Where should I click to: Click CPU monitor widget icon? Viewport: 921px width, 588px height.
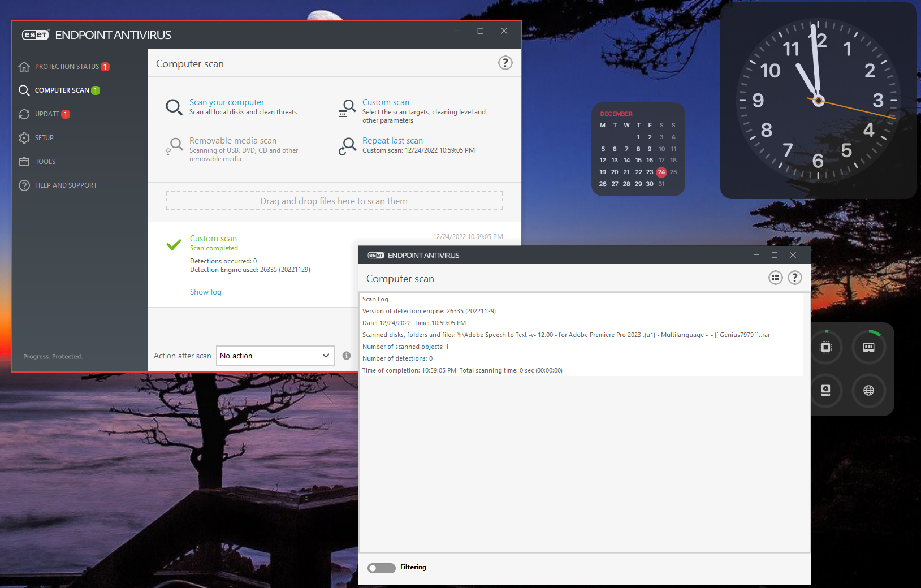(825, 347)
